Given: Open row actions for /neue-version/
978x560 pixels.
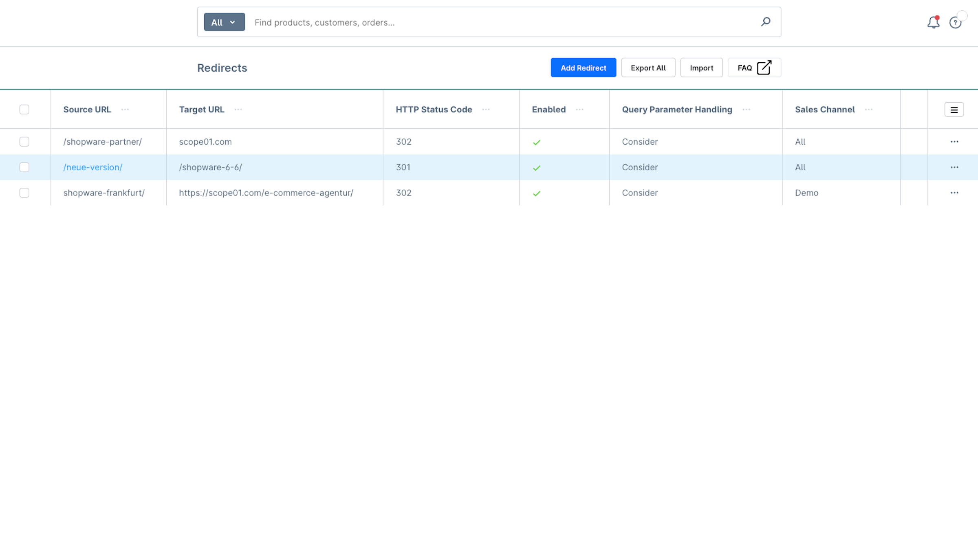Looking at the screenshot, I should [x=954, y=167].
